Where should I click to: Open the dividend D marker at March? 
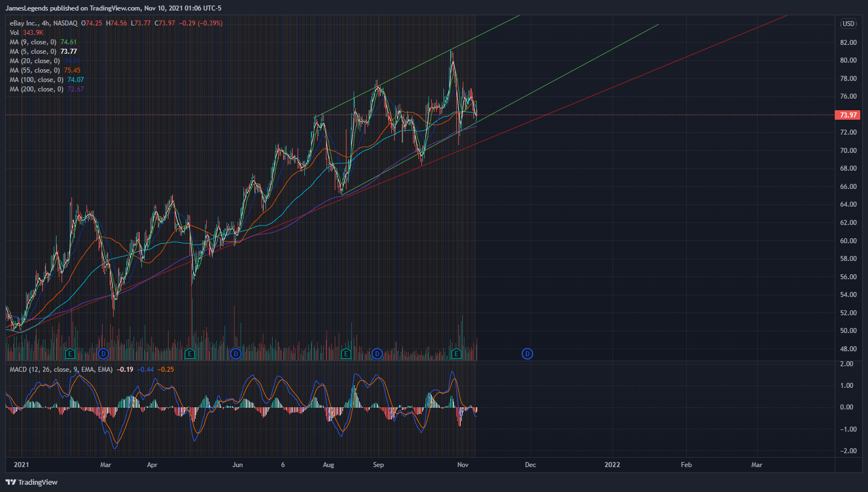click(103, 353)
